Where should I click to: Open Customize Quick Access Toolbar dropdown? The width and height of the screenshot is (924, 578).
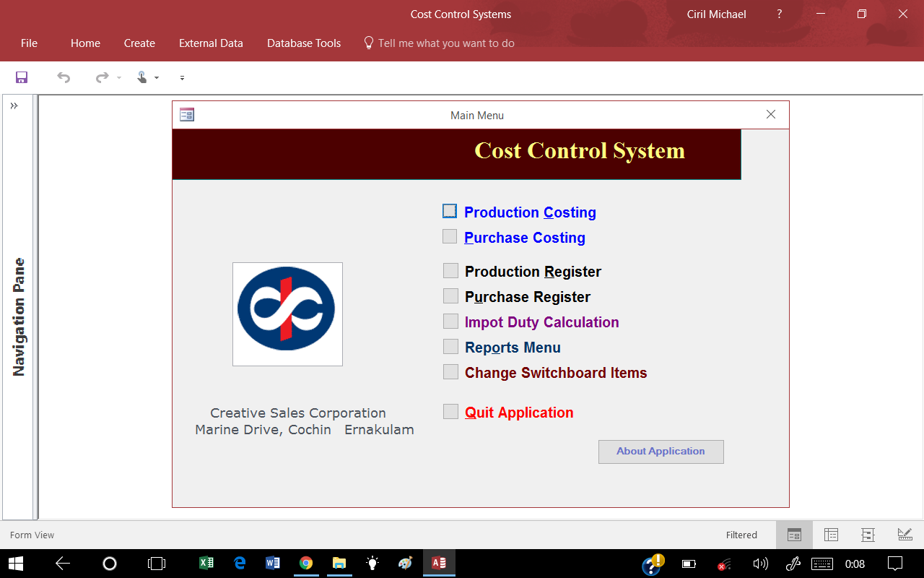182,78
